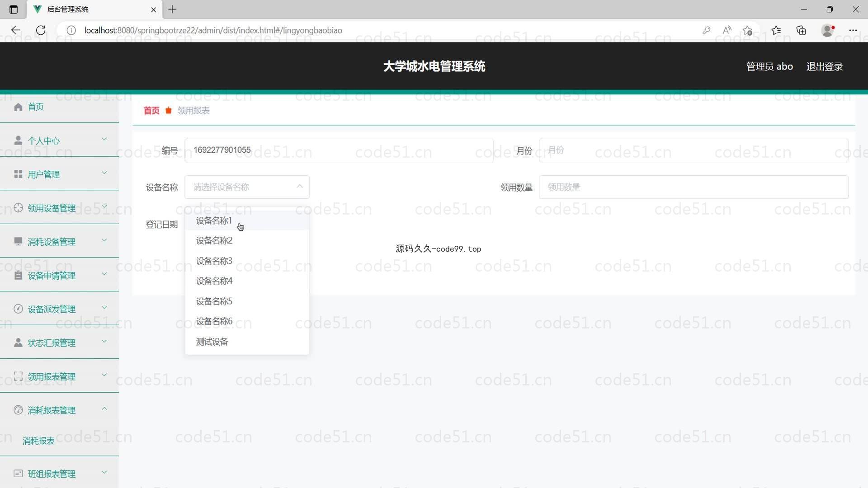868x488 pixels.
Task: Click the home icon beside 首页
Action: pyautogui.click(x=18, y=107)
